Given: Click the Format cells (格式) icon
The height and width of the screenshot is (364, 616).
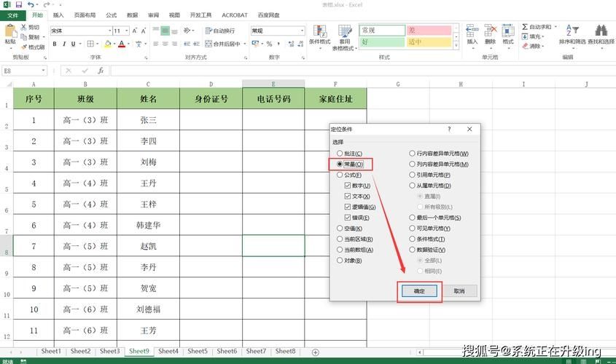Looking at the screenshot, I should tap(507, 31).
